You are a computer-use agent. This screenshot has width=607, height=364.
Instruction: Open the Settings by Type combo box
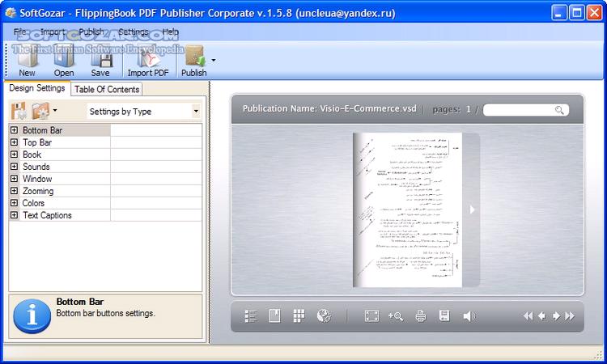click(x=143, y=112)
